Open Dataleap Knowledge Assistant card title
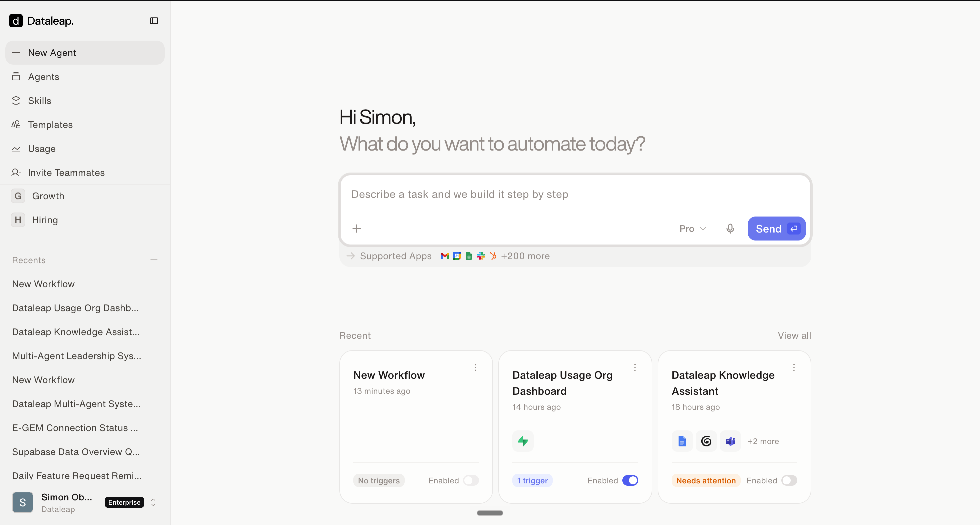This screenshot has width=980, height=525. click(723, 383)
